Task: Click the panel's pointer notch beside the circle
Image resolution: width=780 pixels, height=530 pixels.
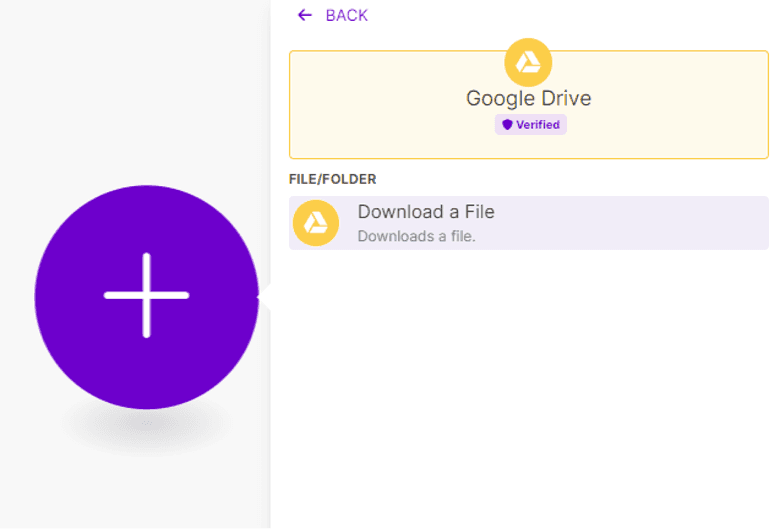Action: pos(264,297)
